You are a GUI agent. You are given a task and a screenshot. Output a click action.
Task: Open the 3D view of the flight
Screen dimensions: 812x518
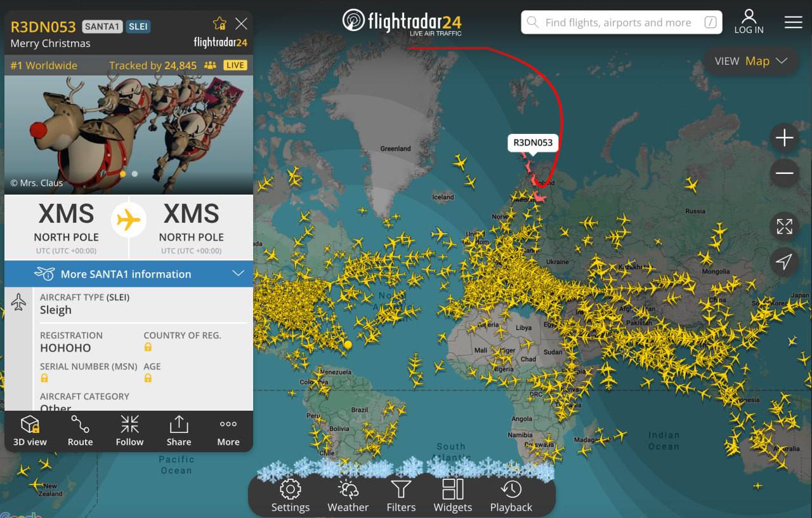30,431
